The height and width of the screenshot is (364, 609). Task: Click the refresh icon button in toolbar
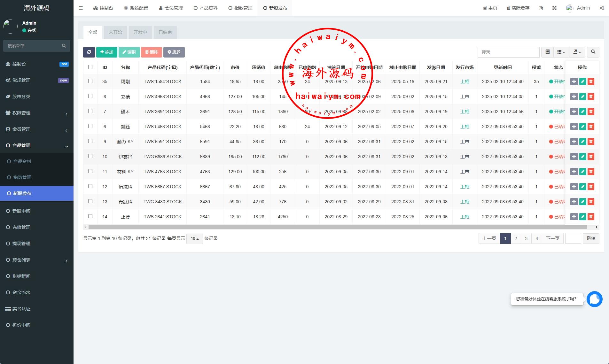click(89, 52)
